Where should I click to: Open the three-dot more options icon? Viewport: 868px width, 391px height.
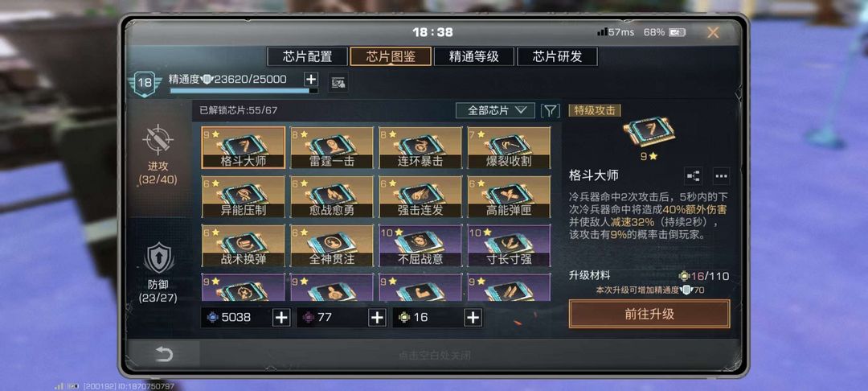(721, 176)
